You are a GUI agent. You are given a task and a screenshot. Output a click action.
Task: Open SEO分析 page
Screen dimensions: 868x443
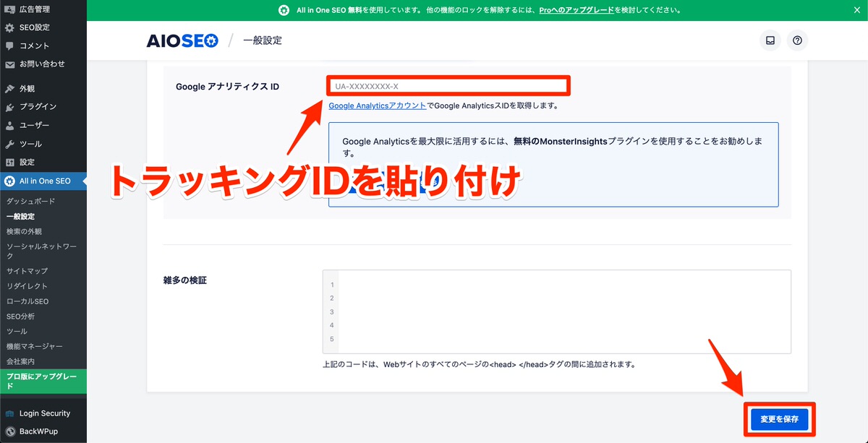click(x=20, y=316)
